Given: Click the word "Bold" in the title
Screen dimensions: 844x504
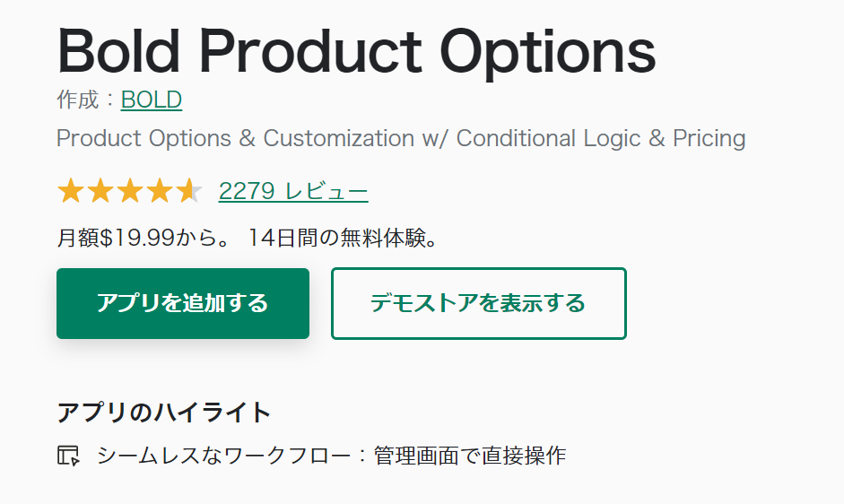Looking at the screenshot, I should (124, 51).
